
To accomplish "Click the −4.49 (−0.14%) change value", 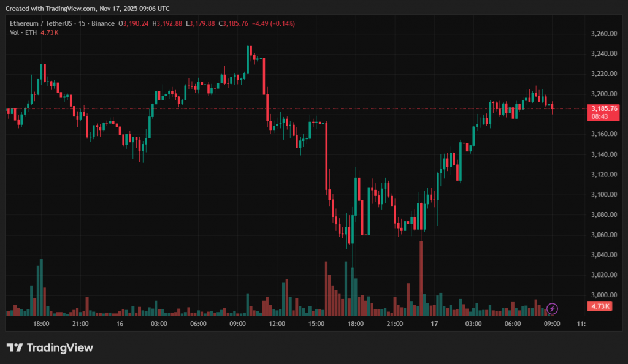I will 274,23.
